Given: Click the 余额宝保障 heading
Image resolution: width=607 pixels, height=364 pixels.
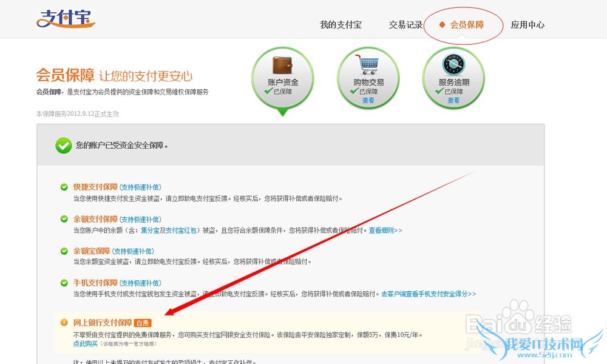Looking at the screenshot, I should pyautogui.click(x=92, y=251).
